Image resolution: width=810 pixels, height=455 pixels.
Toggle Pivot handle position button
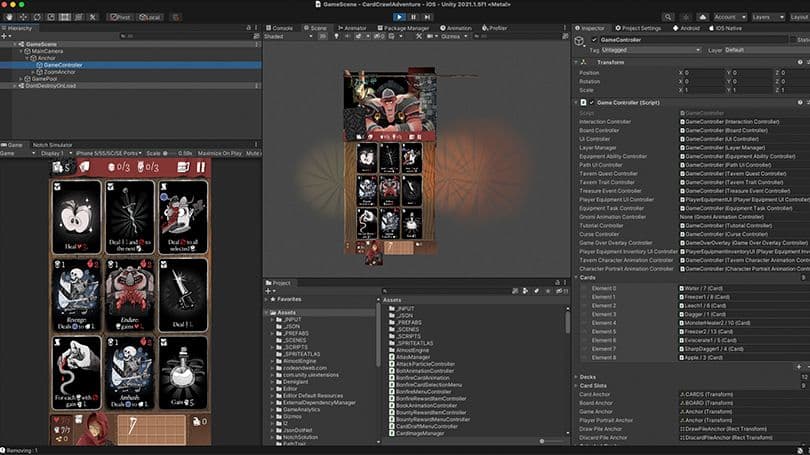coord(120,17)
